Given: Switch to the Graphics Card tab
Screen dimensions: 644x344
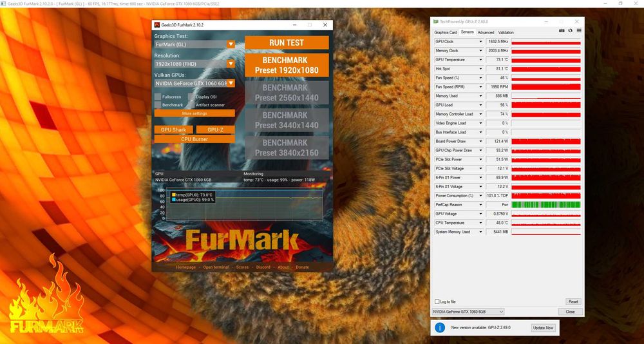Looking at the screenshot, I should coord(446,32).
